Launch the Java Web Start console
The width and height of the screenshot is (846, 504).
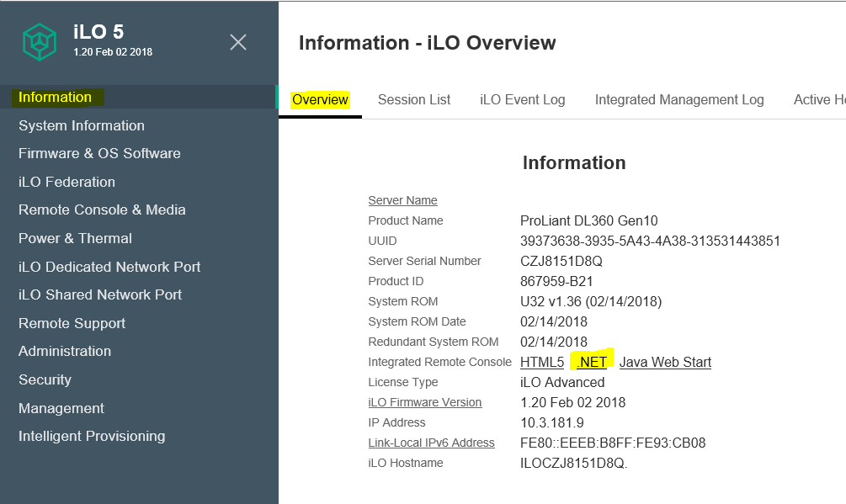[665, 362]
